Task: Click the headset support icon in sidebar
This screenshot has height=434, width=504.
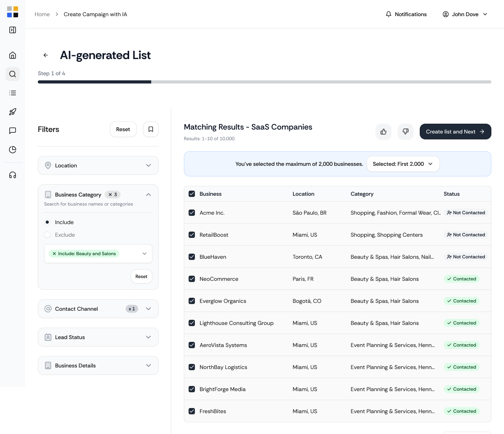Action: click(x=13, y=175)
